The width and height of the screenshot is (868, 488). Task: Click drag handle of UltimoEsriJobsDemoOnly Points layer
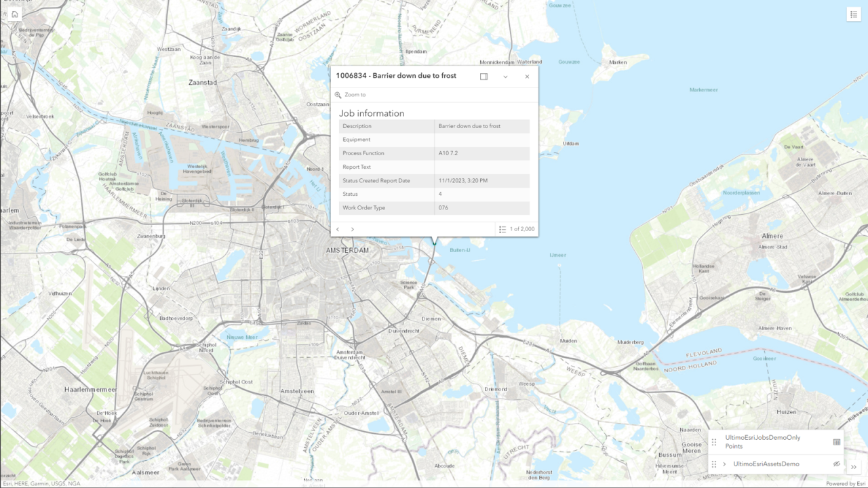pos(714,442)
